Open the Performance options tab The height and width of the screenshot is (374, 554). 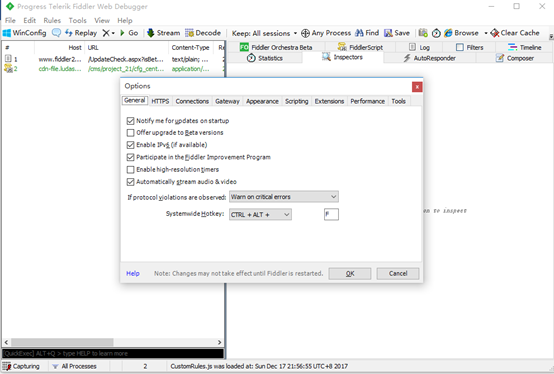[x=367, y=101]
